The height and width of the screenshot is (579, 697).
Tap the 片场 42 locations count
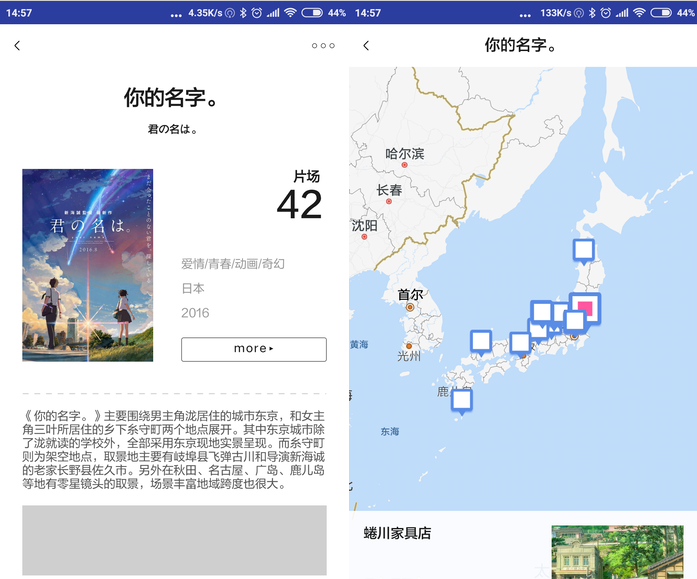pos(299,196)
